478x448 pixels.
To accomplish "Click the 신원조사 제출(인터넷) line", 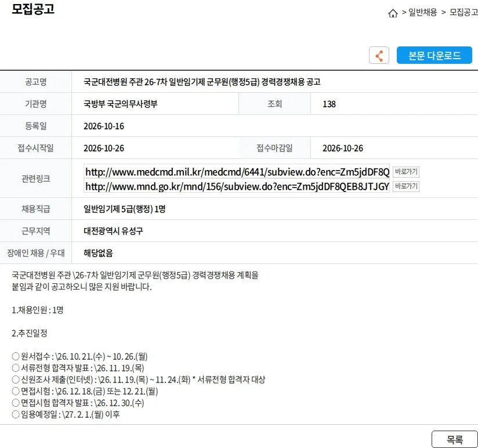I will 139,380.
